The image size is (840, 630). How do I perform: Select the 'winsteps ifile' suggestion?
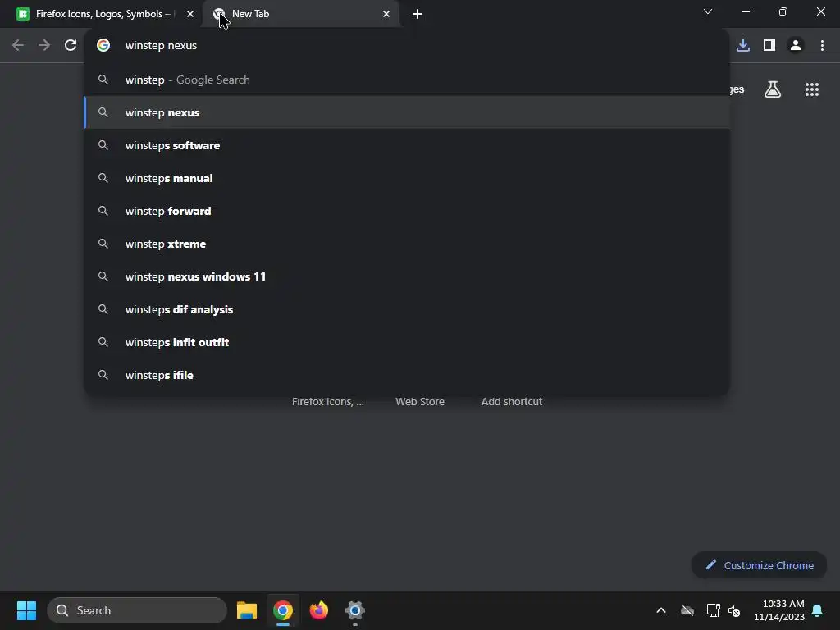[x=407, y=375]
